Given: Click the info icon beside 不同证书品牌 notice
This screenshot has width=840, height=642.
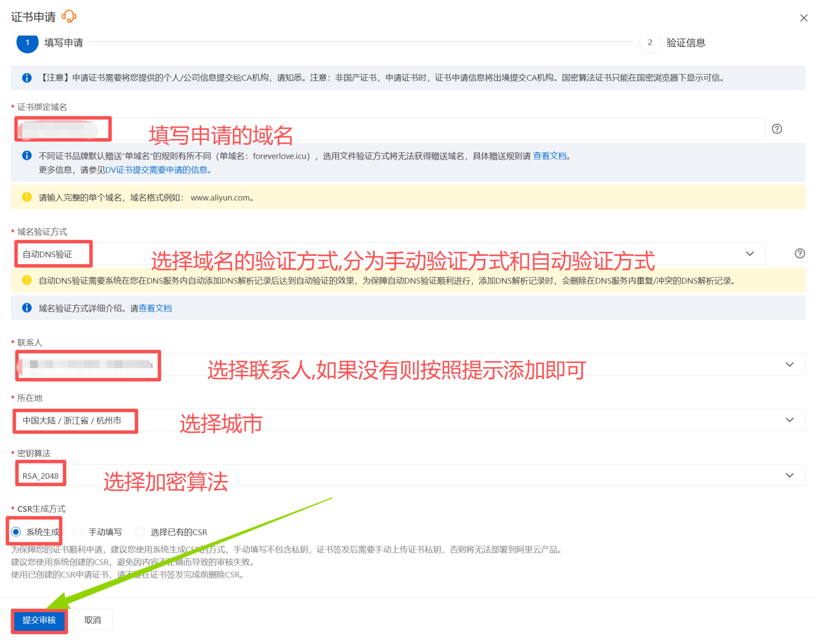Looking at the screenshot, I should click(27, 156).
